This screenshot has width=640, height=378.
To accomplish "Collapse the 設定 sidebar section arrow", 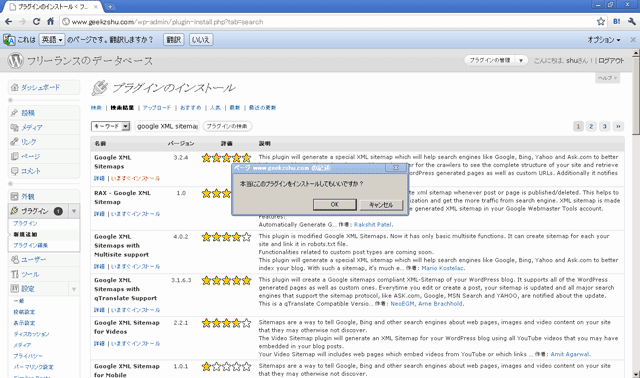I will (x=74, y=289).
